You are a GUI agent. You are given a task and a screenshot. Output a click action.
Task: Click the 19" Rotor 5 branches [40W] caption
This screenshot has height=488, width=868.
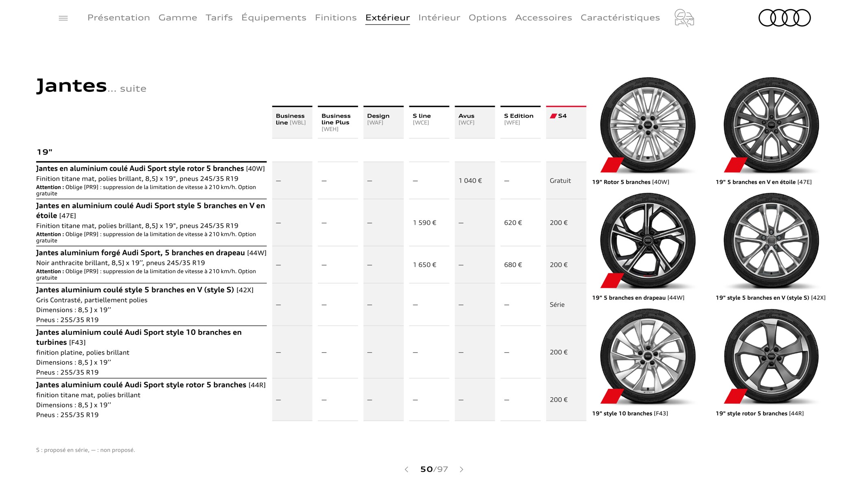click(630, 182)
